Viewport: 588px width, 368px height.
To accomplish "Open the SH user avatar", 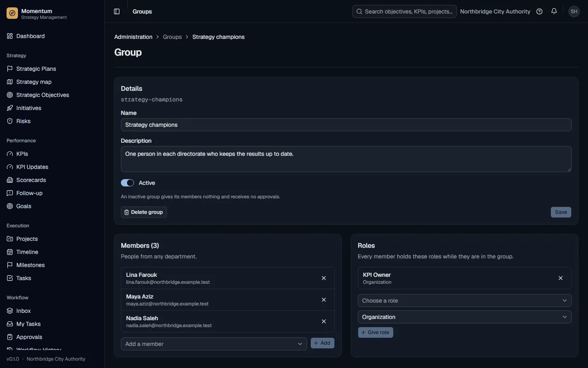I will 574,11.
